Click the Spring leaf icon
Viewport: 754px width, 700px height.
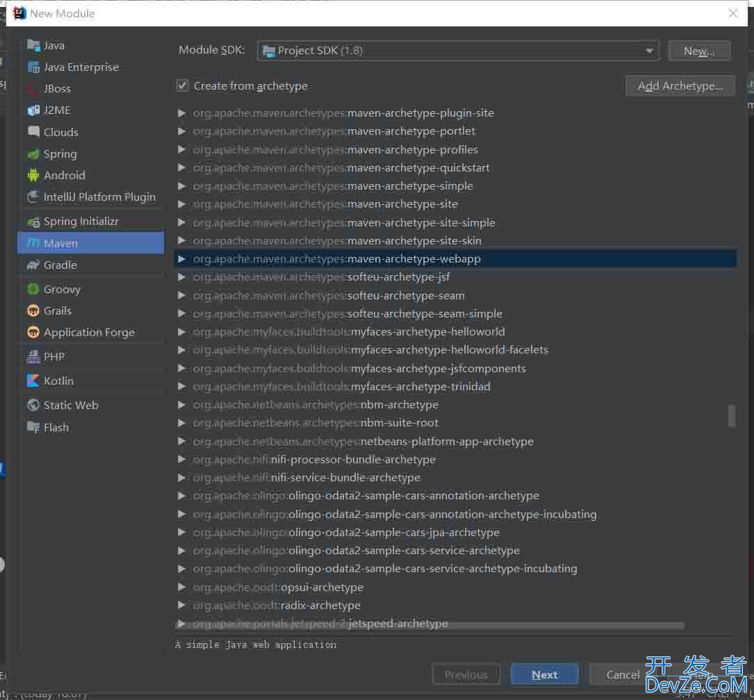click(x=33, y=154)
